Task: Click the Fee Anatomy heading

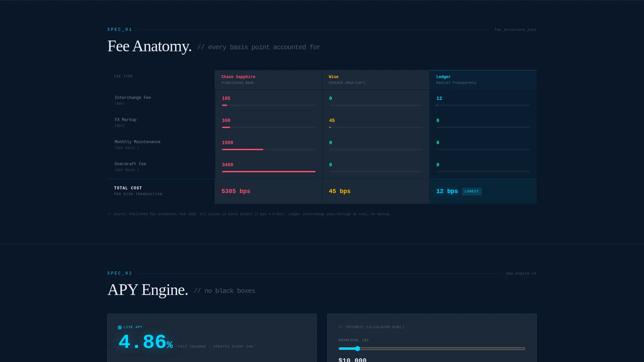Action: 150,46
